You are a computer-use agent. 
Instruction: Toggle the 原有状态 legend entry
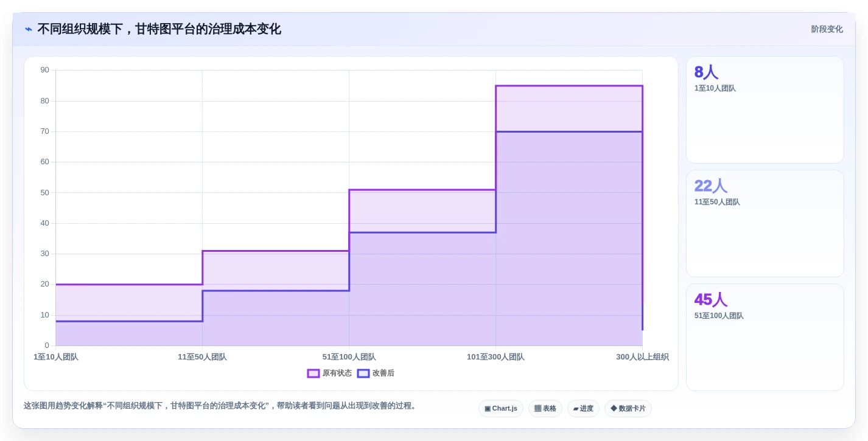(329, 373)
